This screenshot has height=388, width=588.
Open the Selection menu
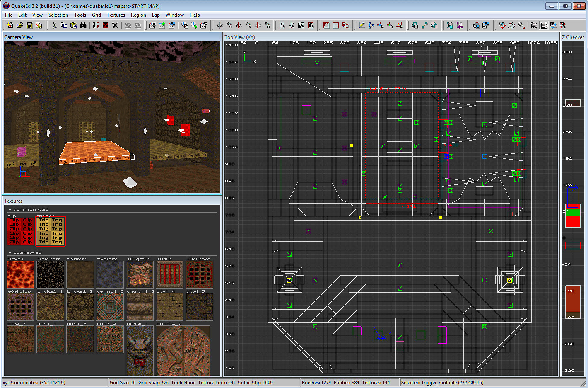click(58, 15)
